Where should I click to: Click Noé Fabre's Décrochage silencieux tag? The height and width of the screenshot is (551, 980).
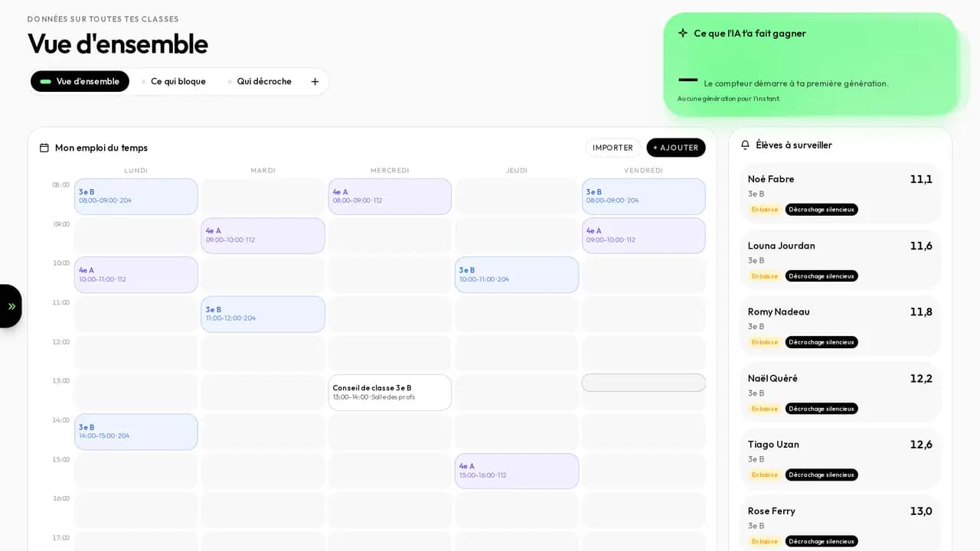click(822, 210)
